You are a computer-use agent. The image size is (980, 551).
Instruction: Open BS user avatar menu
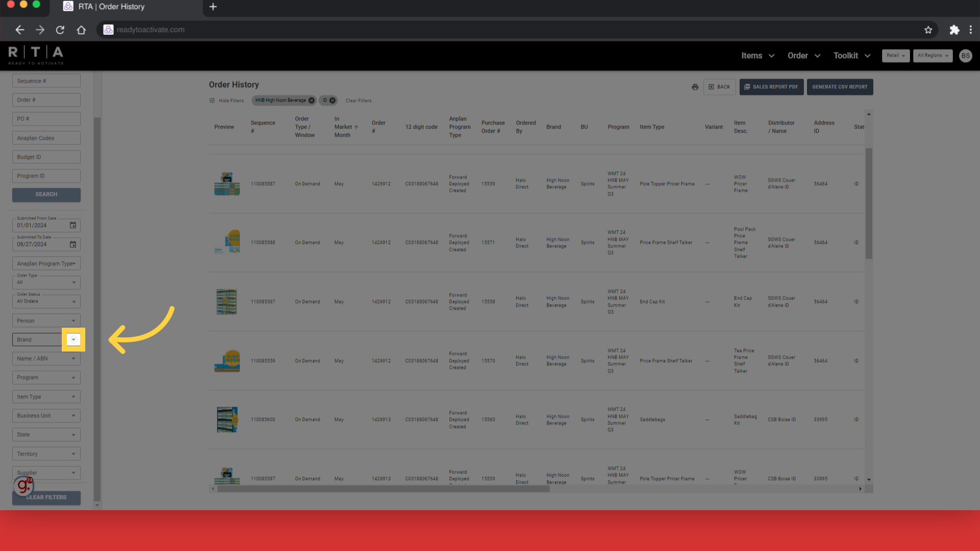pos(965,56)
